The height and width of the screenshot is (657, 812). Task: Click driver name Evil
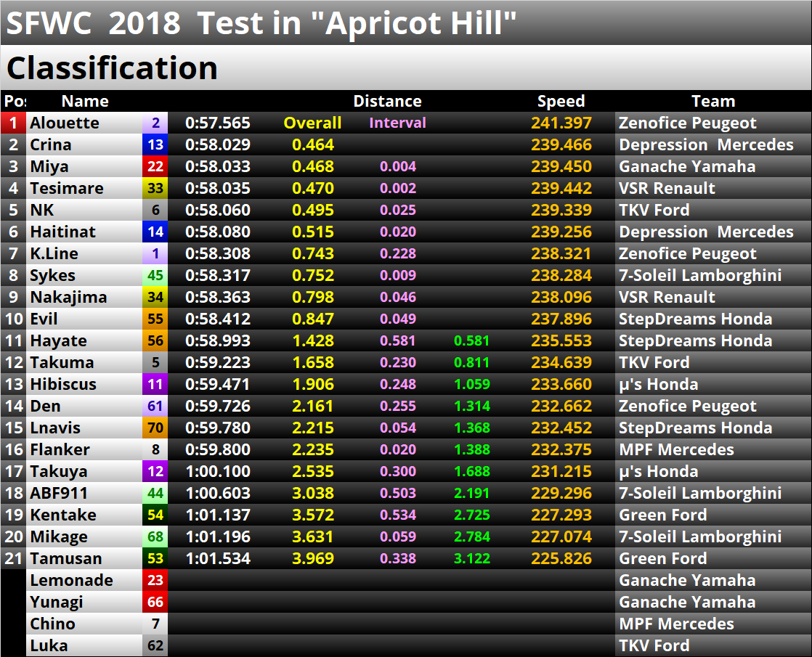coord(44,319)
